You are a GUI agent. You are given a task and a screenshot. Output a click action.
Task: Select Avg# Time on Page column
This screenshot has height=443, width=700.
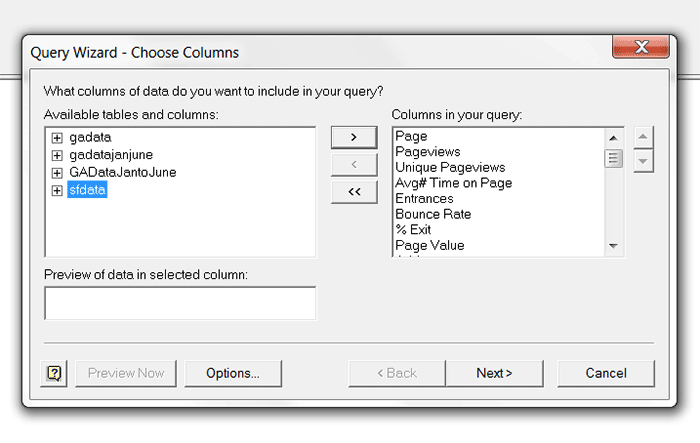click(x=453, y=183)
